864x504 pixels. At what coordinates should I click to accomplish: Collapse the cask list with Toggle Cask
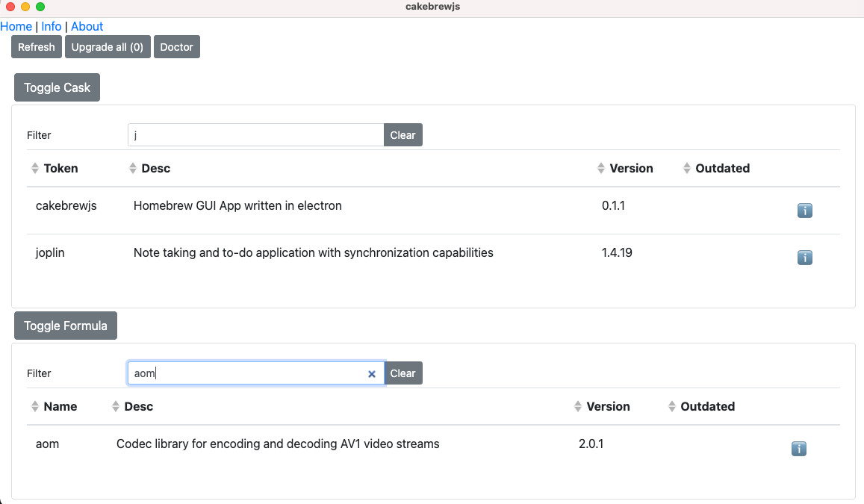(x=57, y=87)
